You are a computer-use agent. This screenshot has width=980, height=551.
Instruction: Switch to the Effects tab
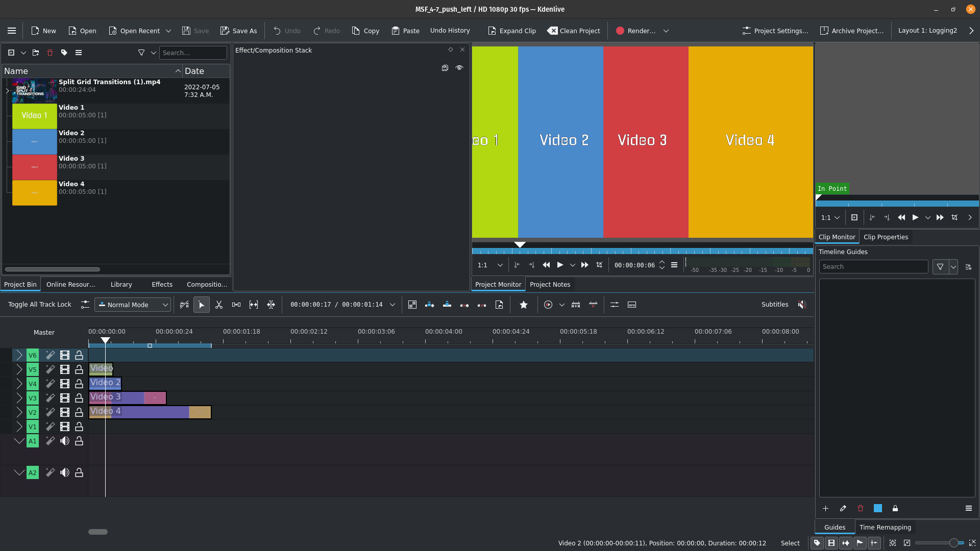pos(162,285)
